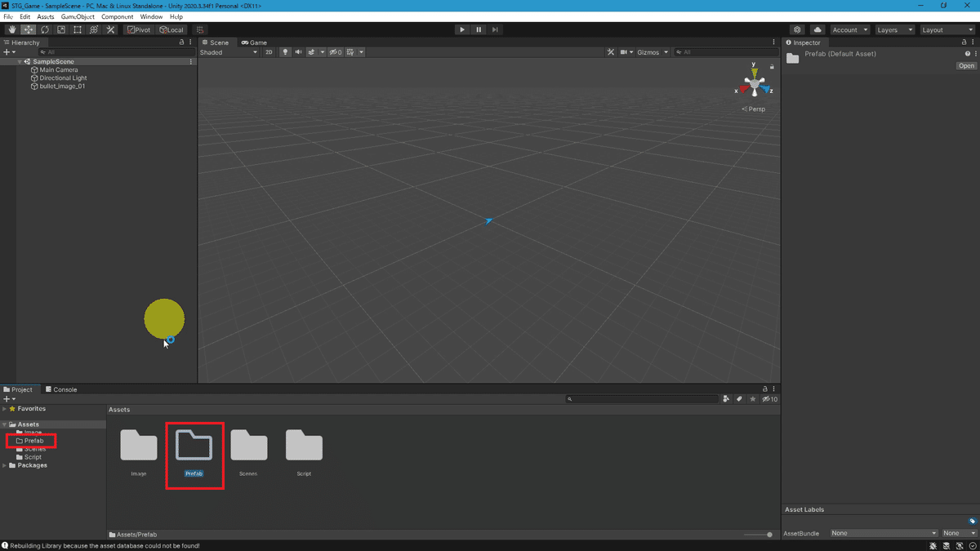
Task: Click the scene orientation gizmo
Action: coord(754,84)
